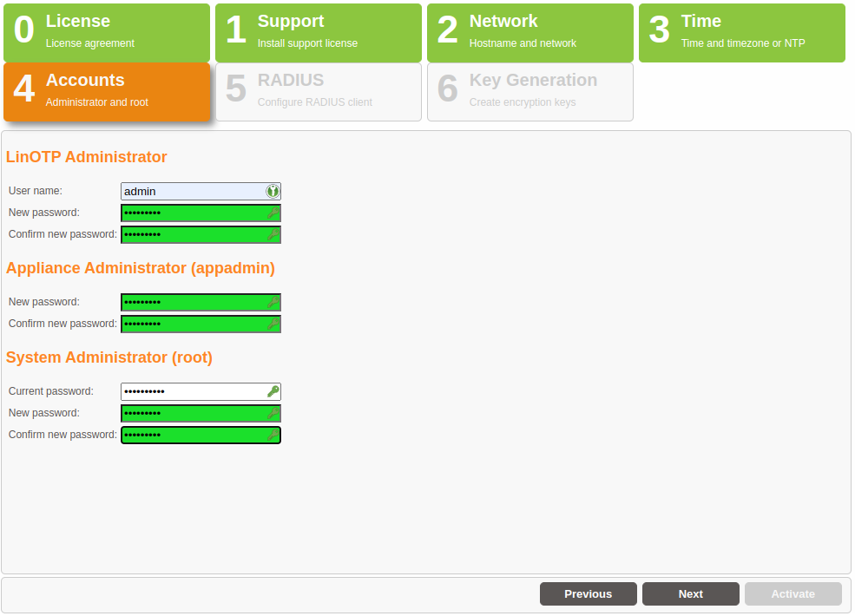The width and height of the screenshot is (855, 616).
Task: Go to step 0 License tab
Action: click(107, 33)
